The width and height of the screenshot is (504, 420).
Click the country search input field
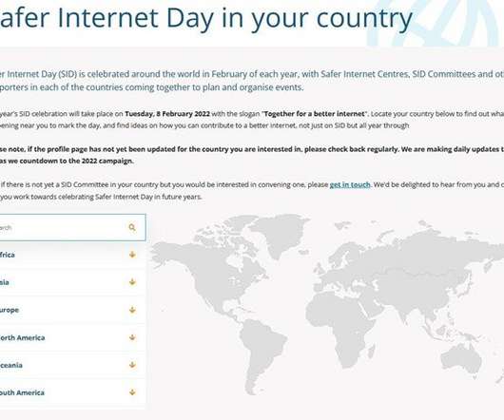pyautogui.click(x=72, y=228)
